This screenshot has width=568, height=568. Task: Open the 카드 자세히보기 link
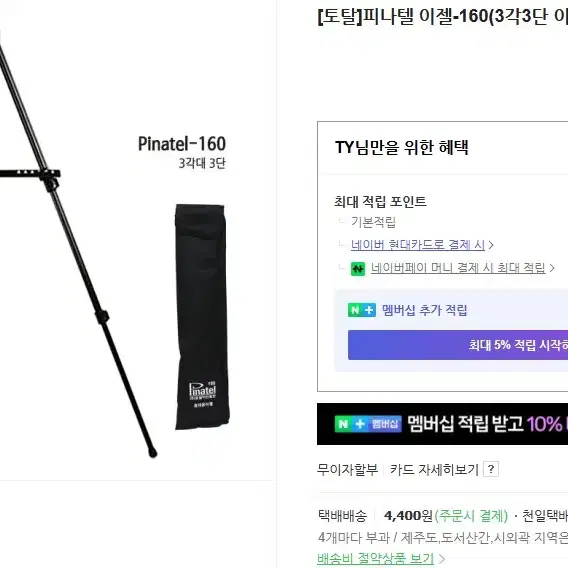(434, 469)
